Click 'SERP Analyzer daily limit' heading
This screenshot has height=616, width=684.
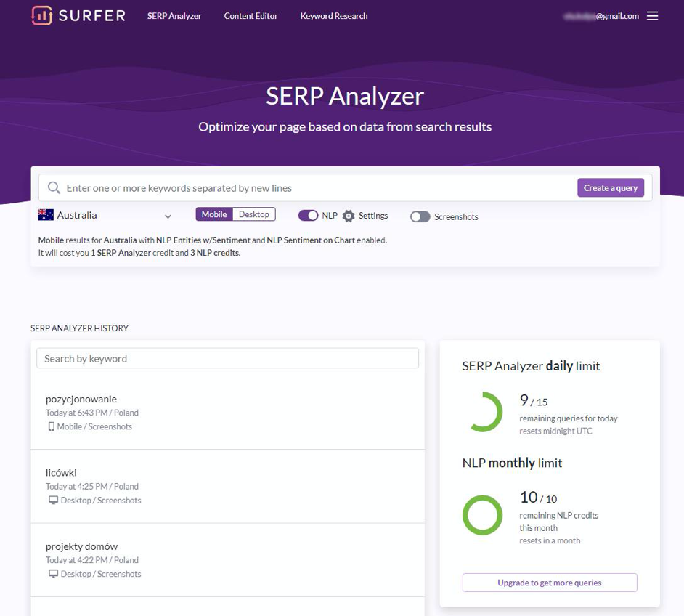531,366
